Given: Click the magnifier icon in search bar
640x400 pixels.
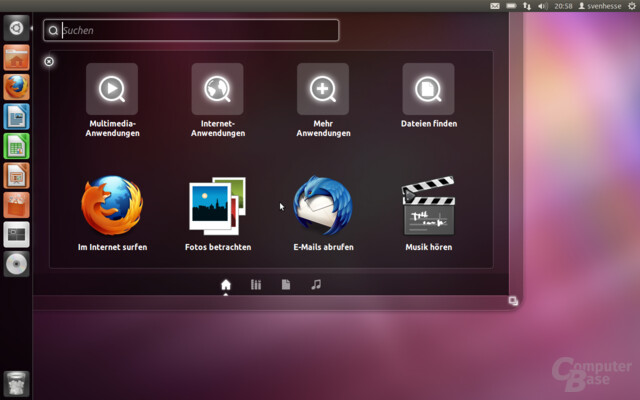Looking at the screenshot, I should [x=53, y=31].
